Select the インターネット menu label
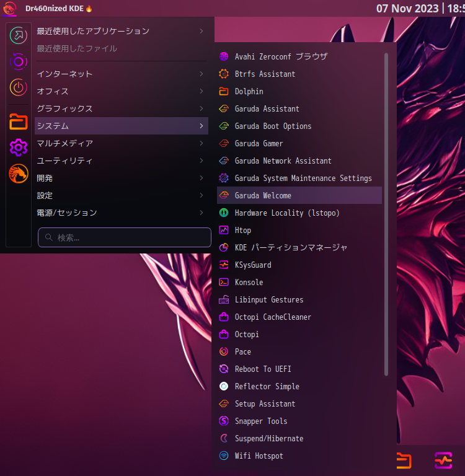The height and width of the screenshot is (476, 465). pos(64,74)
